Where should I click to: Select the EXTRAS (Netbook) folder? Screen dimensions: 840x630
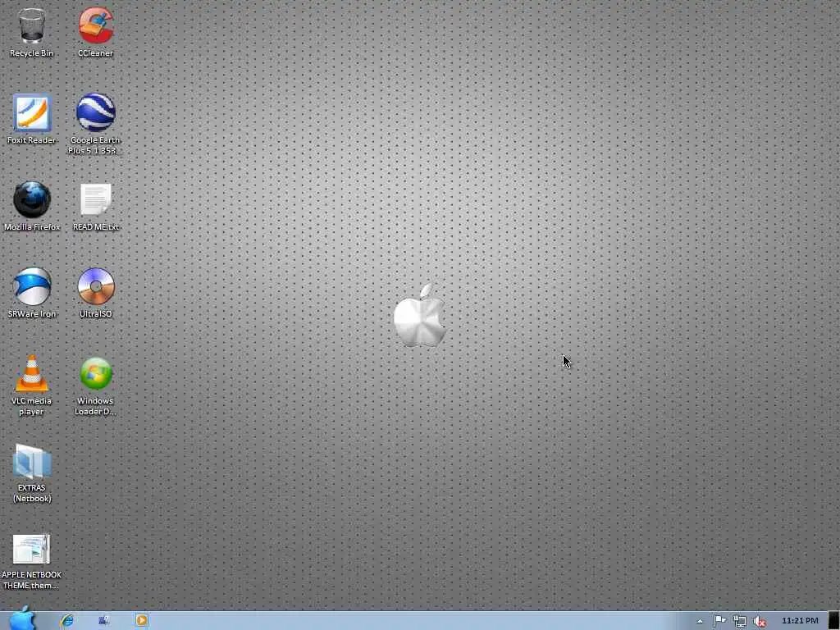coord(32,473)
